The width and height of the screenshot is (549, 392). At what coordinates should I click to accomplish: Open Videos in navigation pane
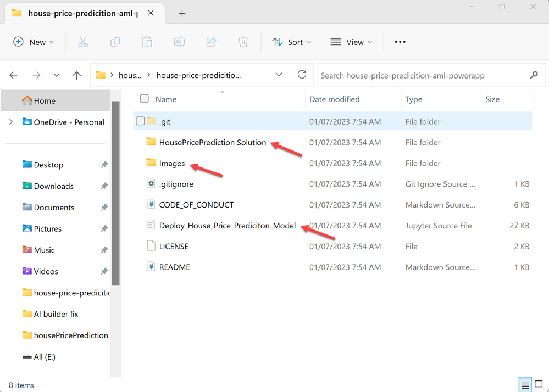pyautogui.click(x=46, y=271)
